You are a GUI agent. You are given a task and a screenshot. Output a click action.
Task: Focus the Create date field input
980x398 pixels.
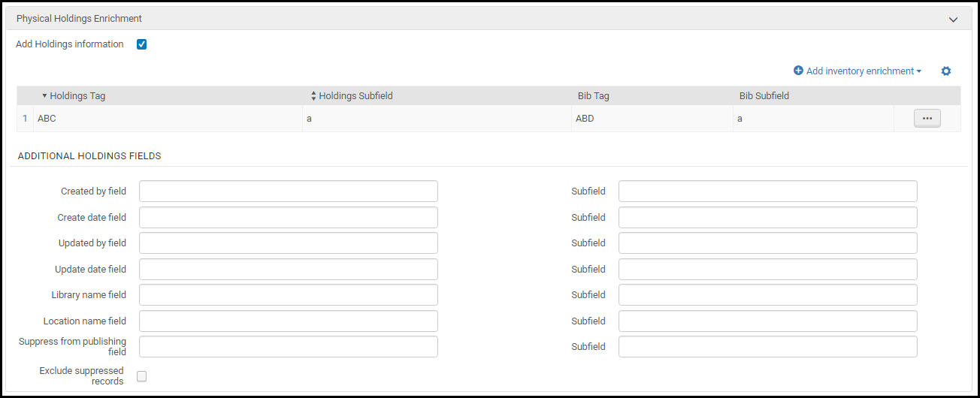tap(288, 218)
